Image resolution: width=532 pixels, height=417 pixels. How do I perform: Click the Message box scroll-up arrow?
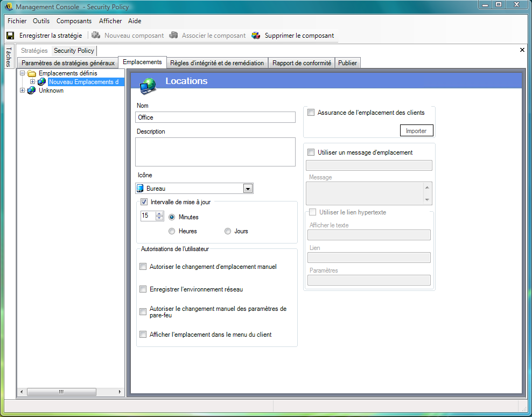pyautogui.click(x=427, y=187)
